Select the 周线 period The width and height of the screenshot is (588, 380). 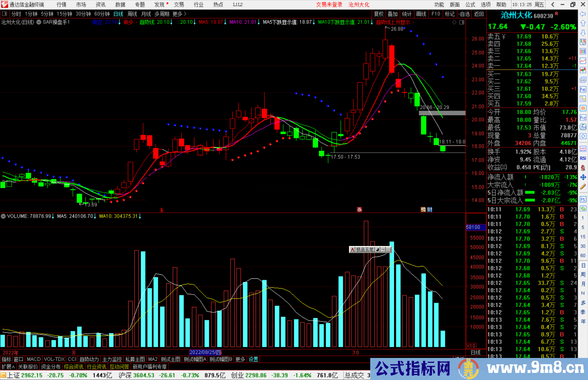132,14
